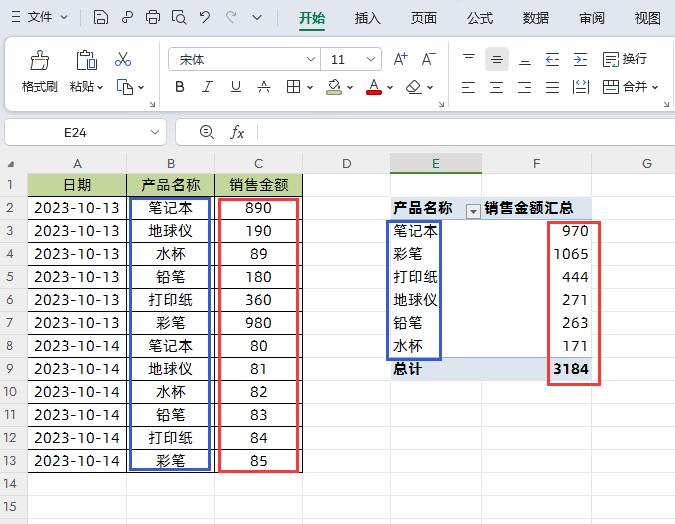Open the Paste 粘贴 options arrow

coord(100,87)
